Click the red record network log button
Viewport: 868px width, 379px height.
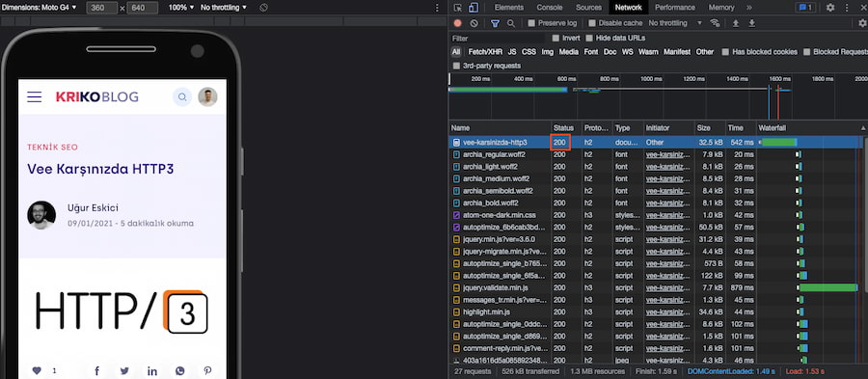tap(457, 23)
